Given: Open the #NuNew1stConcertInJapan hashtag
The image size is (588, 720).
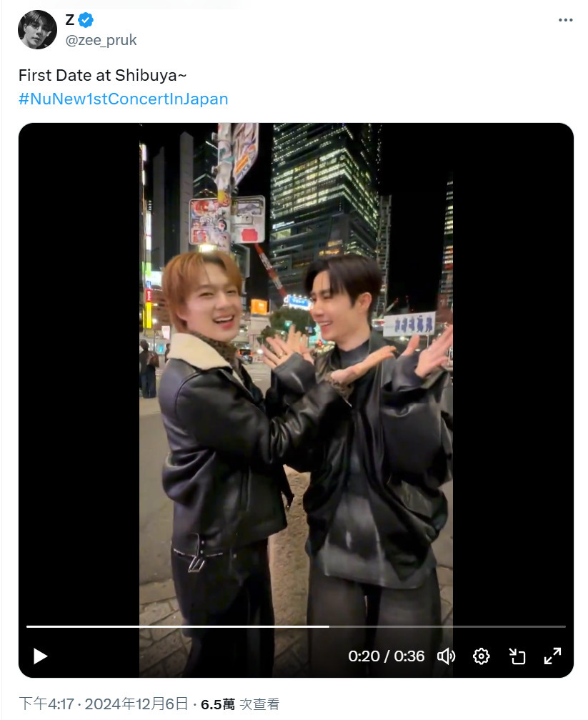Looking at the screenshot, I should click(123, 99).
